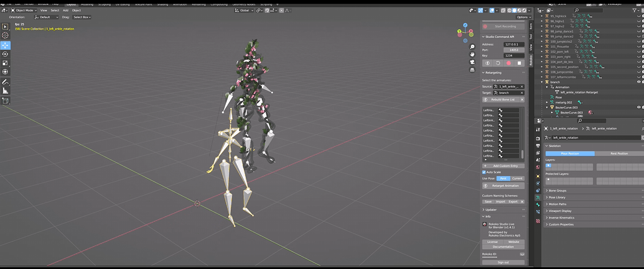
Task: Open the Global transform orientation dropdown
Action: point(244,11)
